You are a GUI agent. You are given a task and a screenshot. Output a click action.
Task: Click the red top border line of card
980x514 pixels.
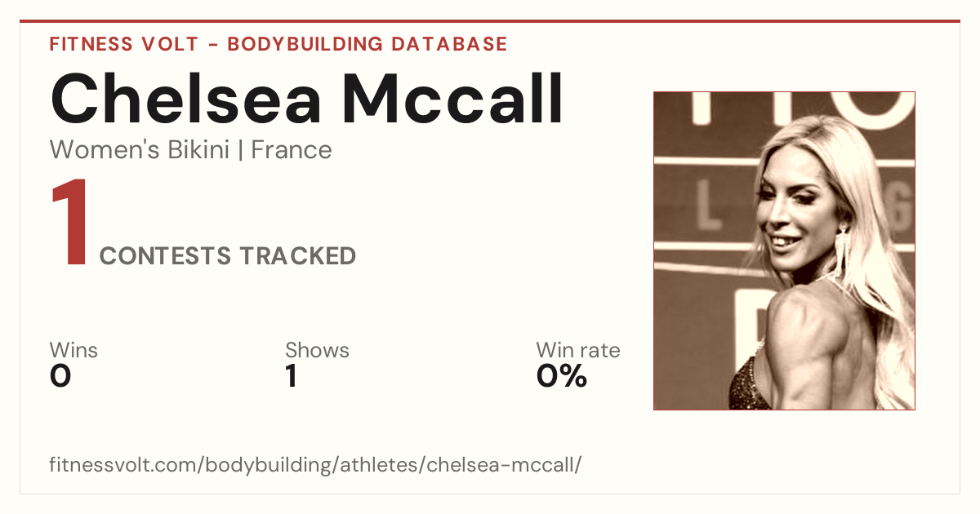pyautogui.click(x=490, y=21)
